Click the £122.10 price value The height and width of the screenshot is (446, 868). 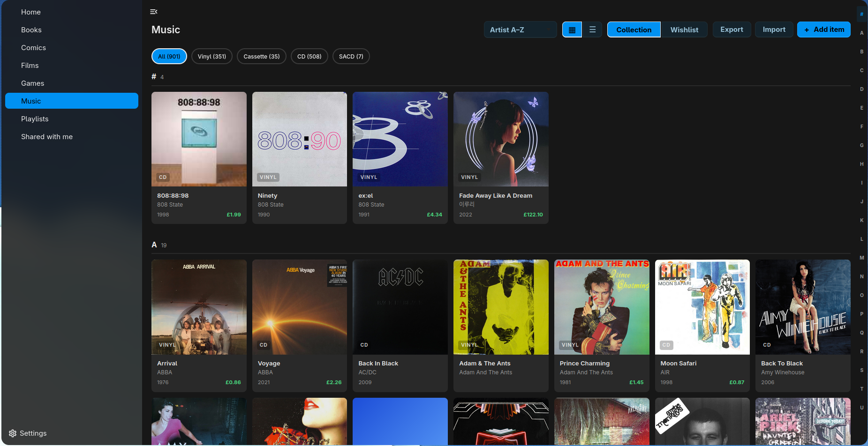[533, 215]
